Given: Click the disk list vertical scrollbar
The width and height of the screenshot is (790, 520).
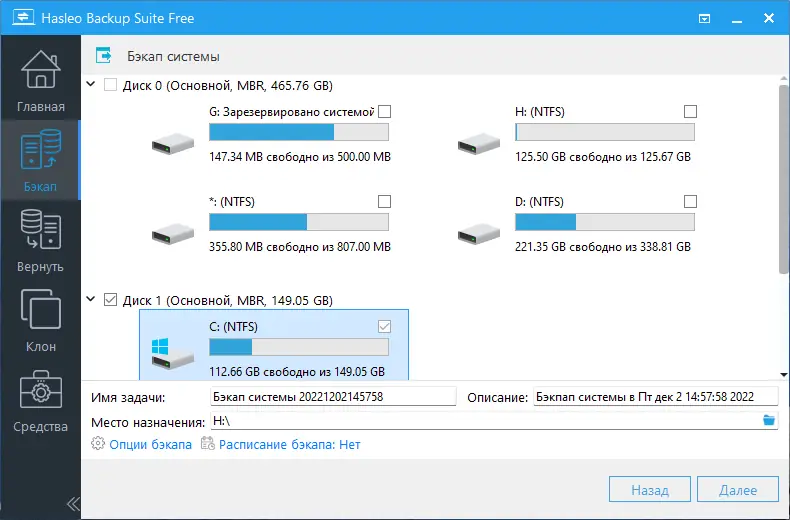Looking at the screenshot, I should point(783,180).
